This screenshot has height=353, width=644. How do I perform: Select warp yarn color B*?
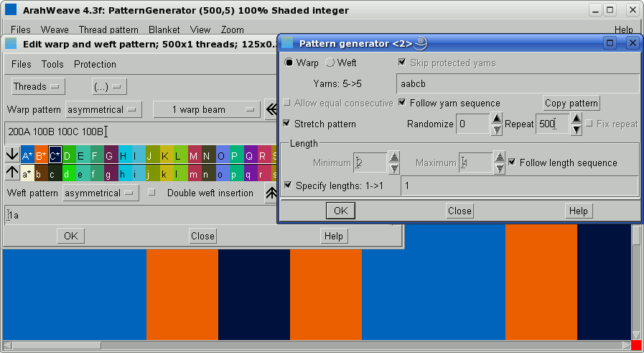tap(42, 155)
